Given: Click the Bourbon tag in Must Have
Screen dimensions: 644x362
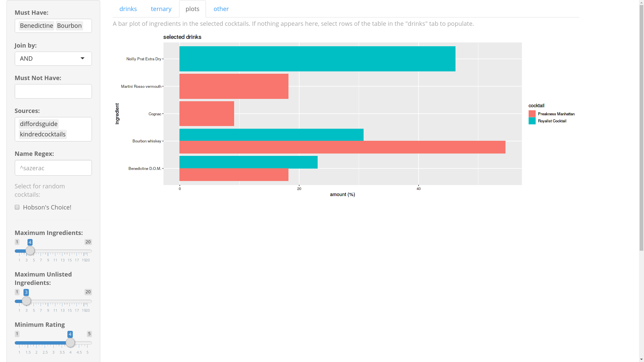Looking at the screenshot, I should 69,25.
